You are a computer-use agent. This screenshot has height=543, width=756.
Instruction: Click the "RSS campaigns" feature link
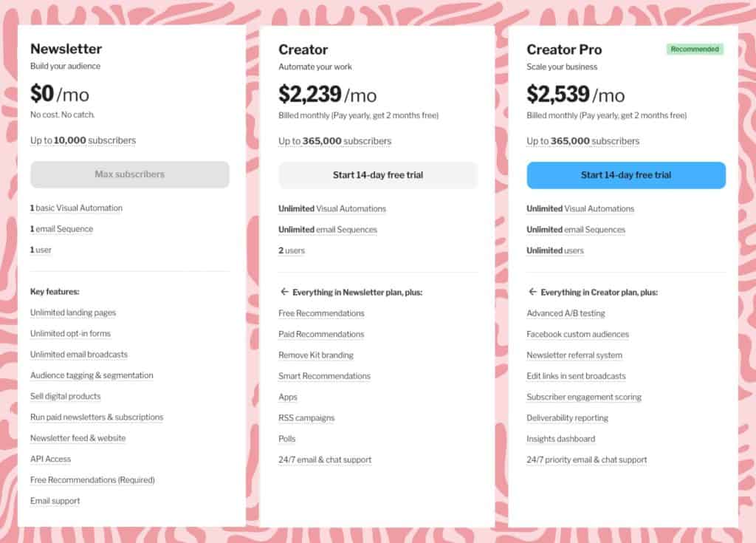click(306, 417)
